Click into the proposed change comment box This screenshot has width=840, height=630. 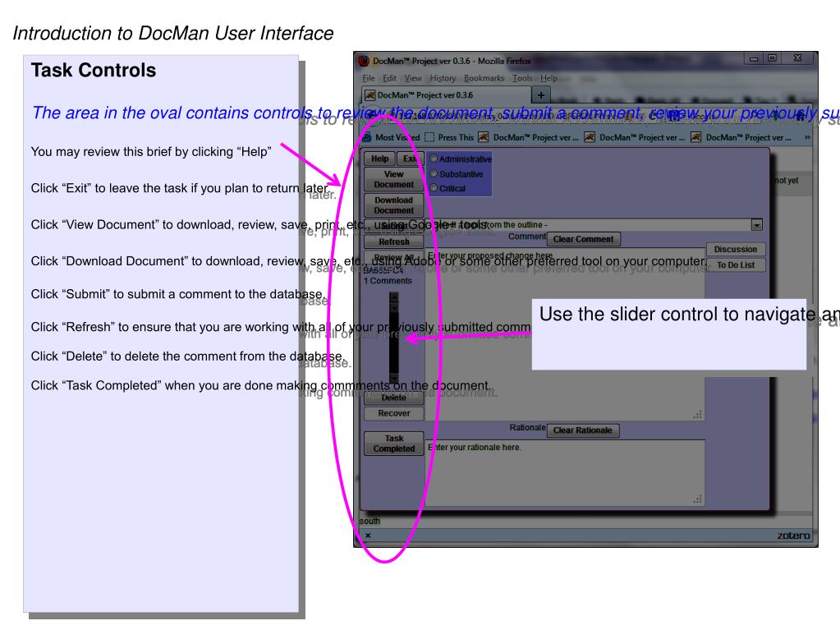tap(565, 334)
